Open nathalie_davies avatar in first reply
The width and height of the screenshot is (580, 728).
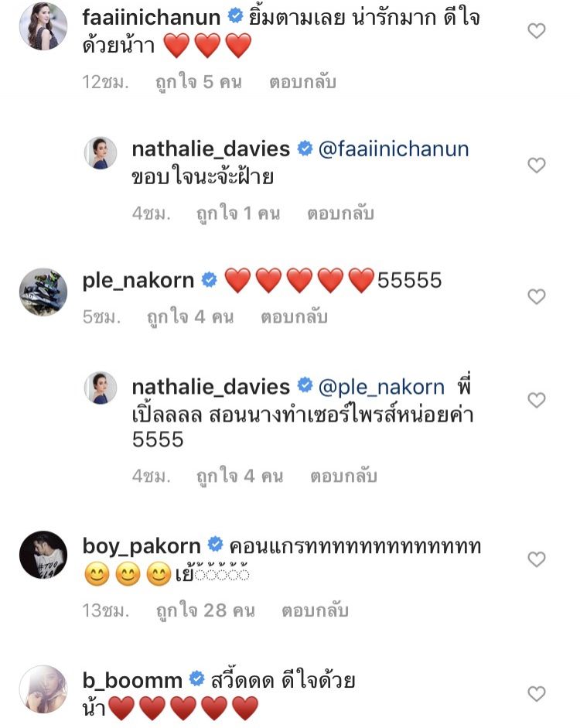(x=101, y=152)
